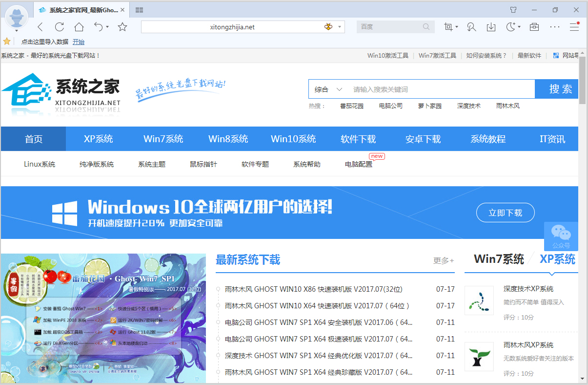588x385 pixels.
Task: Click the 系统之家 site logo
Action: pos(61,93)
